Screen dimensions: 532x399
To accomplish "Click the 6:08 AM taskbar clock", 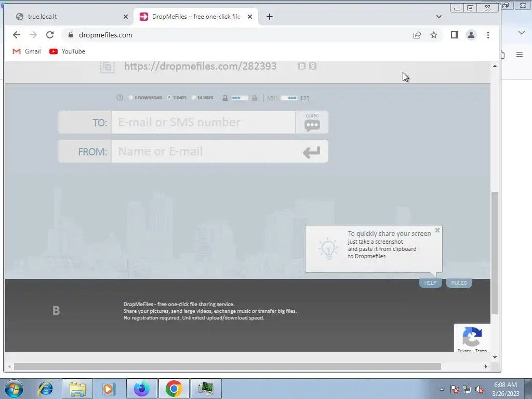I will click(506, 389).
